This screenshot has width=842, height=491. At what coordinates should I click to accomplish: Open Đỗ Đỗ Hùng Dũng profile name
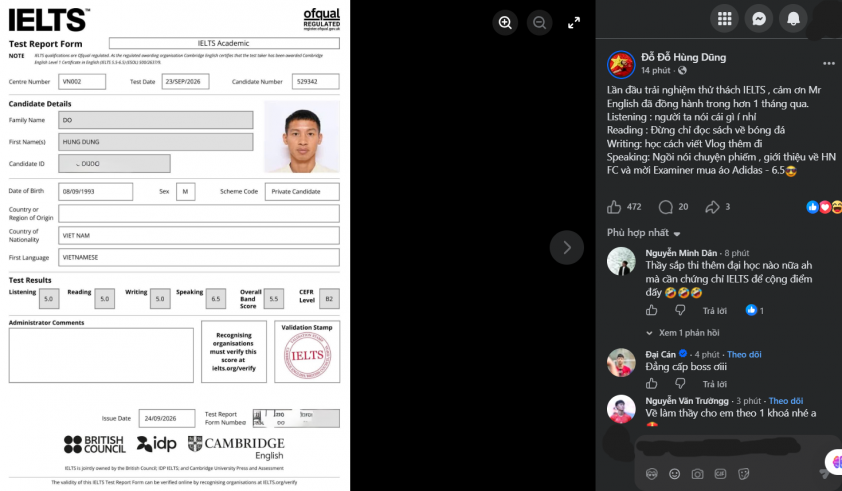[x=684, y=57]
